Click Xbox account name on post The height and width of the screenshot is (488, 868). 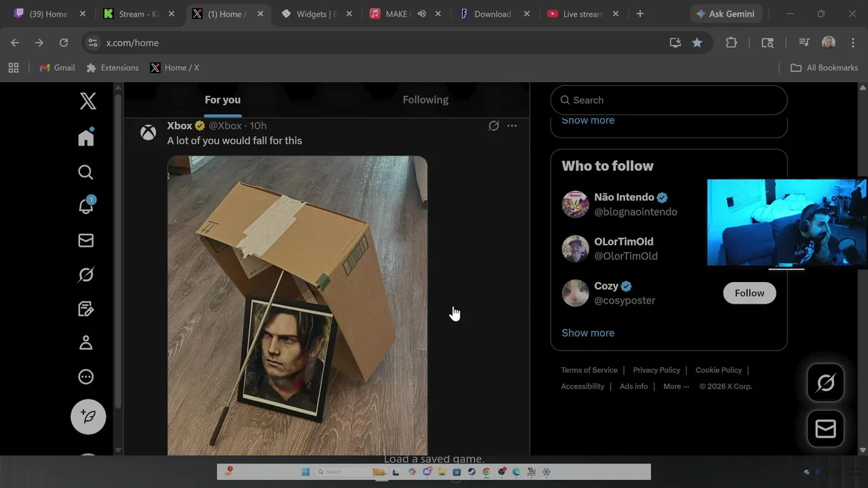pyautogui.click(x=180, y=125)
